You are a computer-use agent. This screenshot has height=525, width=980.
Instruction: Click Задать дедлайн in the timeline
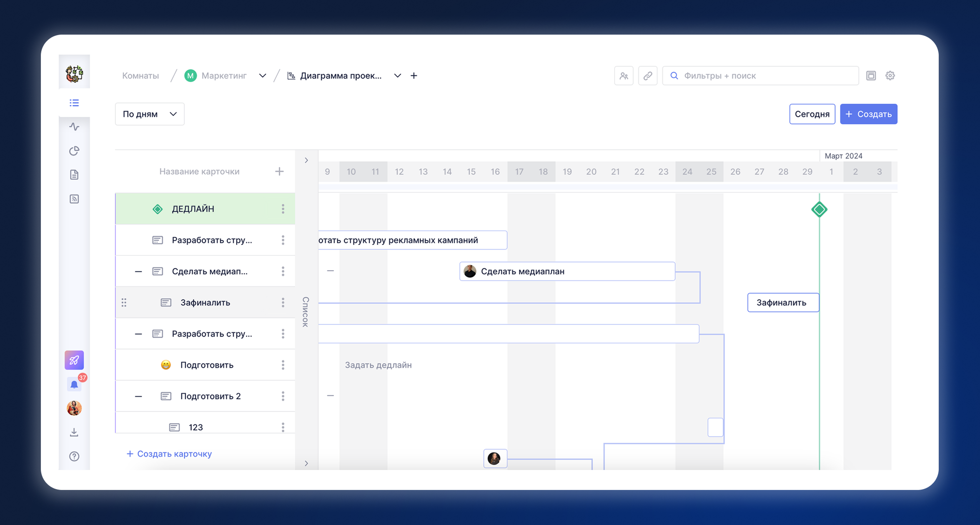pyautogui.click(x=378, y=365)
